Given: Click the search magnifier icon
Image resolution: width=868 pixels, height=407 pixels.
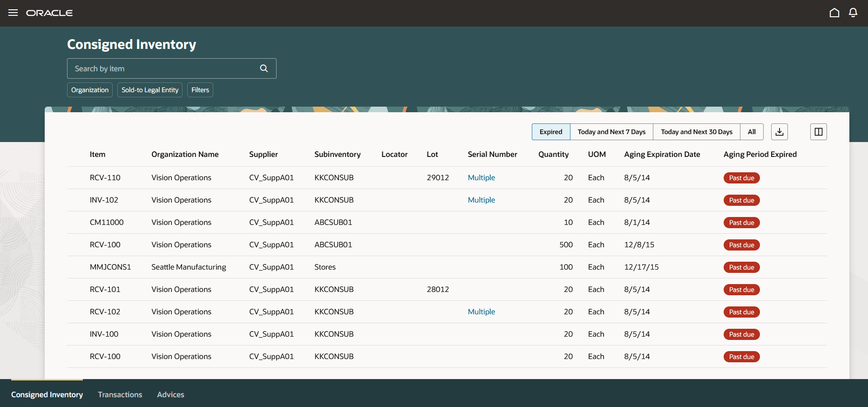Looking at the screenshot, I should pos(264,68).
